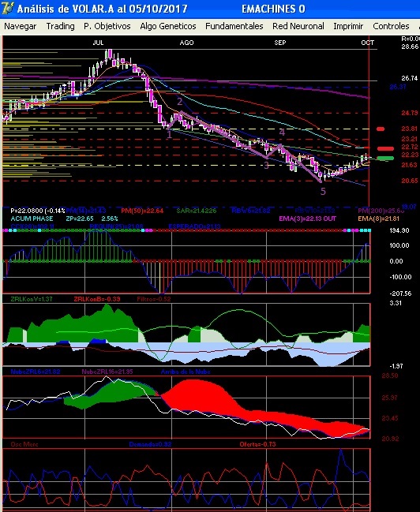
Task: Click the large red marker near 22.72
Action: click(385, 148)
